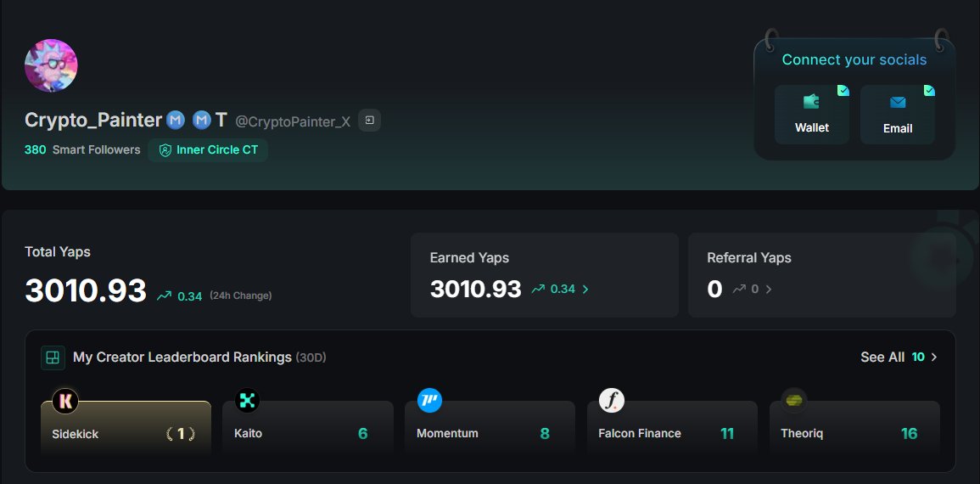Click the Theoriq project logo icon
The width and height of the screenshot is (980, 484).
[793, 400]
